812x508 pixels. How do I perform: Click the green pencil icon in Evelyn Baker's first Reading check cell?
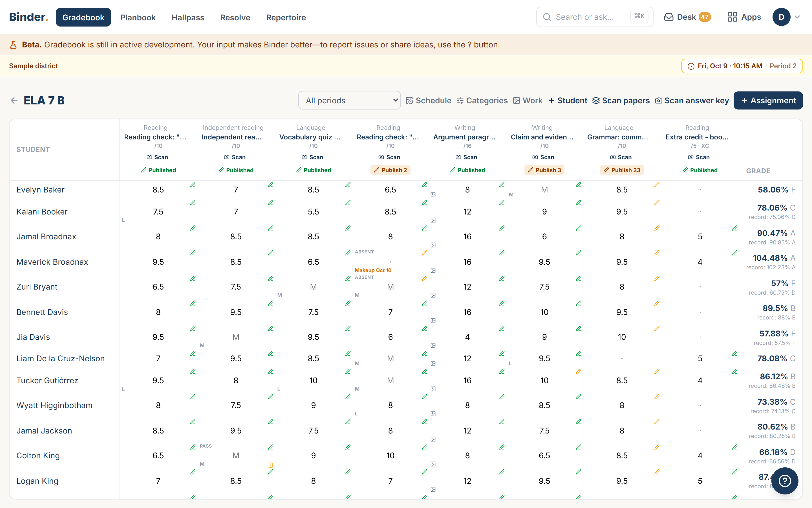point(193,185)
